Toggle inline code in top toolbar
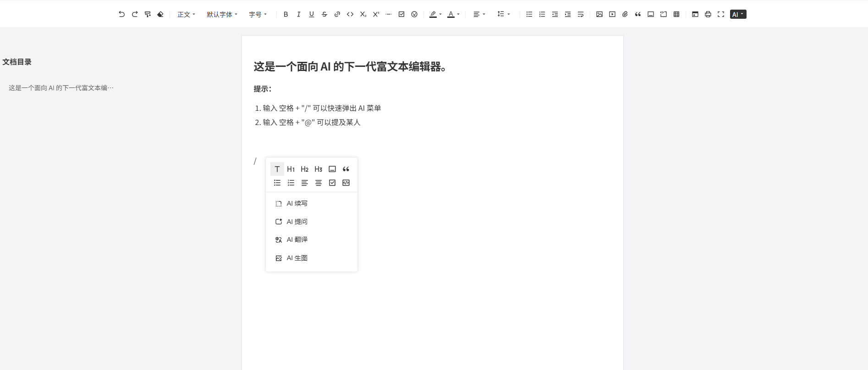 coord(350,14)
